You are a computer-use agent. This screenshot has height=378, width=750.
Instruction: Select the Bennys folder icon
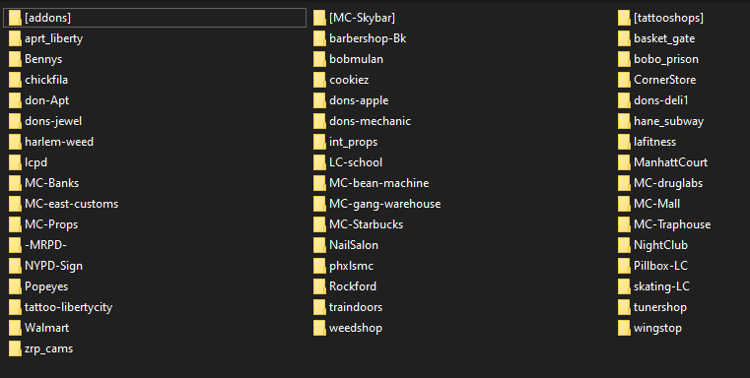pyautogui.click(x=15, y=59)
